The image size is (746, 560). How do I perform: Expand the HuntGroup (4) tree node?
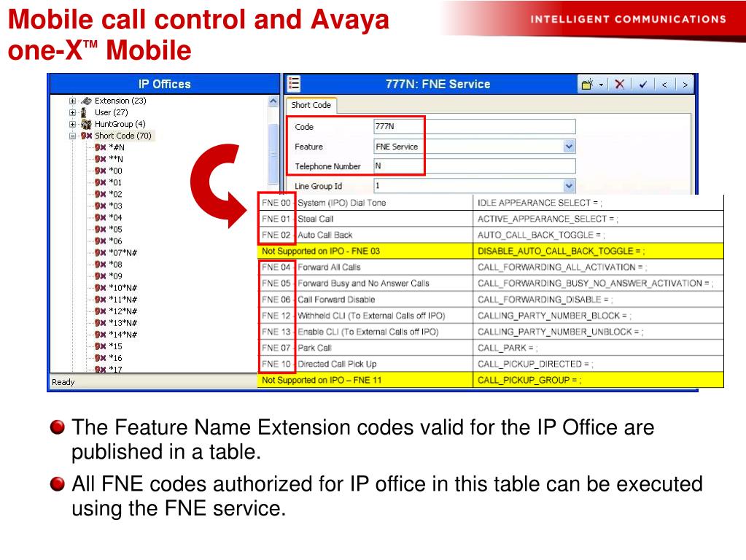72,124
